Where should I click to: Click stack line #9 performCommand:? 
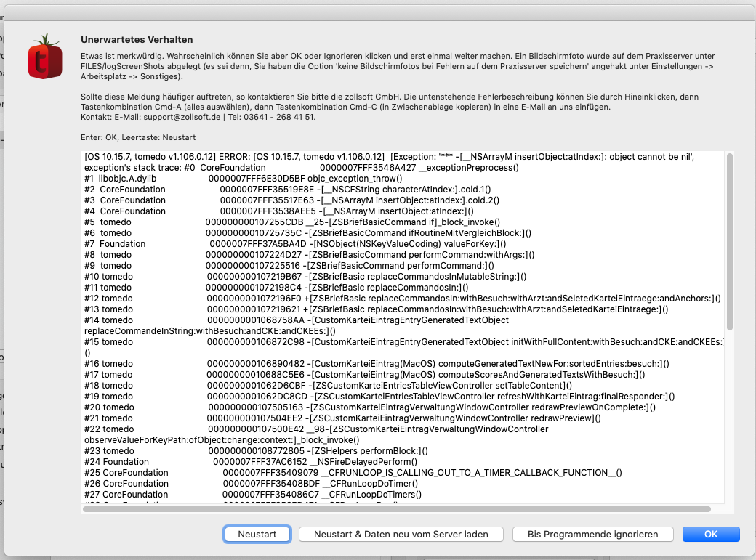pyautogui.click(x=289, y=266)
